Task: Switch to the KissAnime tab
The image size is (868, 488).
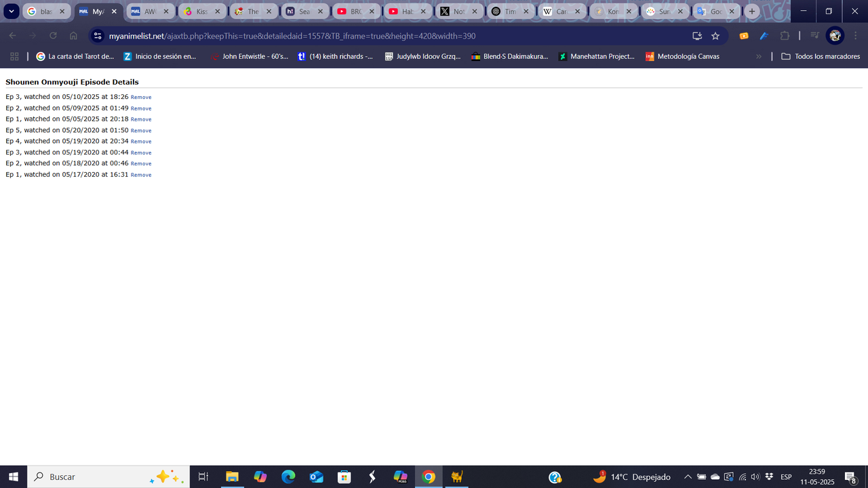Action: [x=200, y=11]
